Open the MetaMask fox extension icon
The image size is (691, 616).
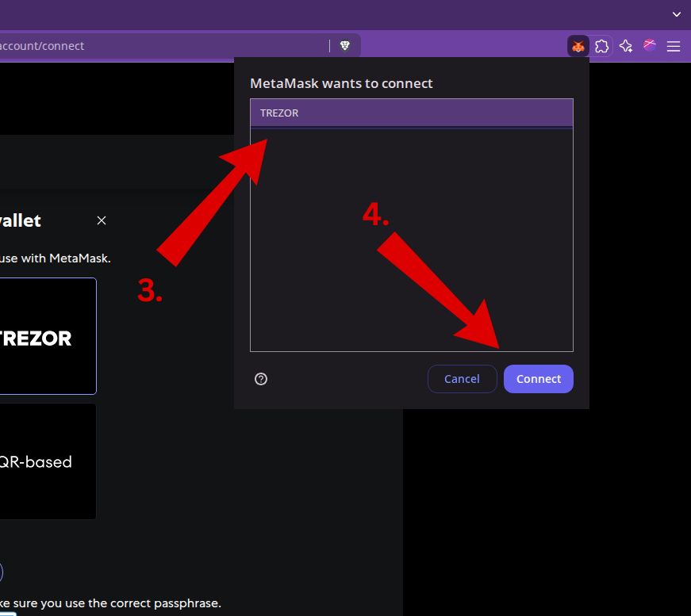[x=578, y=46]
